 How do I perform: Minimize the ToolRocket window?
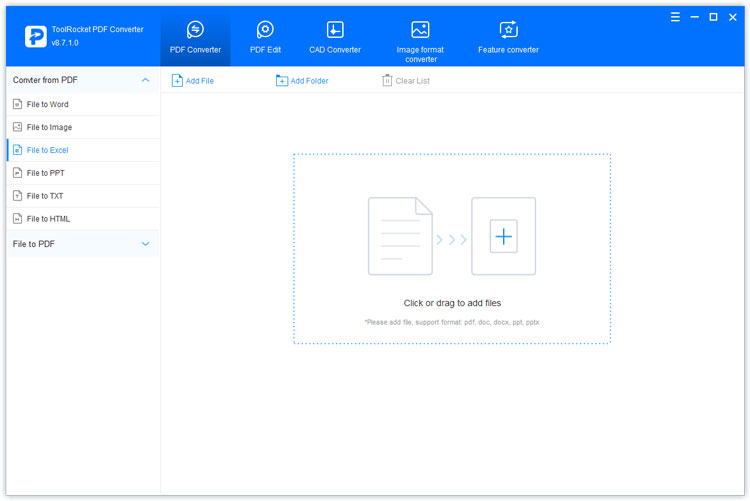click(695, 17)
